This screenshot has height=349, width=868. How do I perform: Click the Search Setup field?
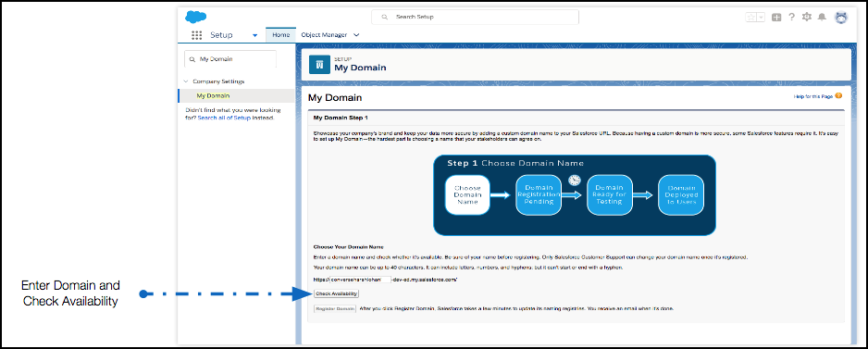475,18
